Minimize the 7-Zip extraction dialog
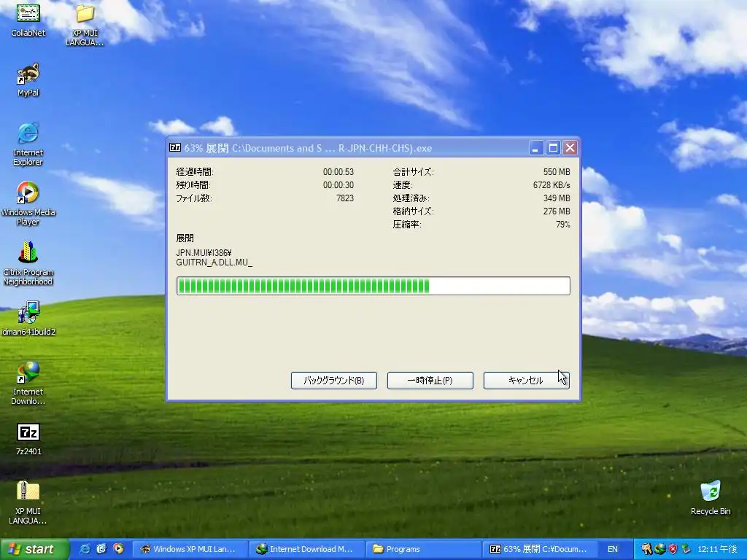The image size is (747, 560). coord(536,147)
